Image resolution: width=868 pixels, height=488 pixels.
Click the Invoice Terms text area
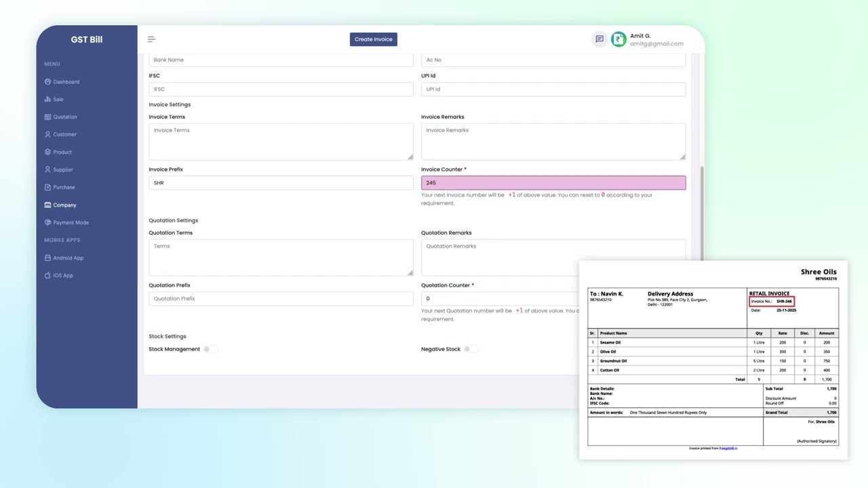coord(281,142)
